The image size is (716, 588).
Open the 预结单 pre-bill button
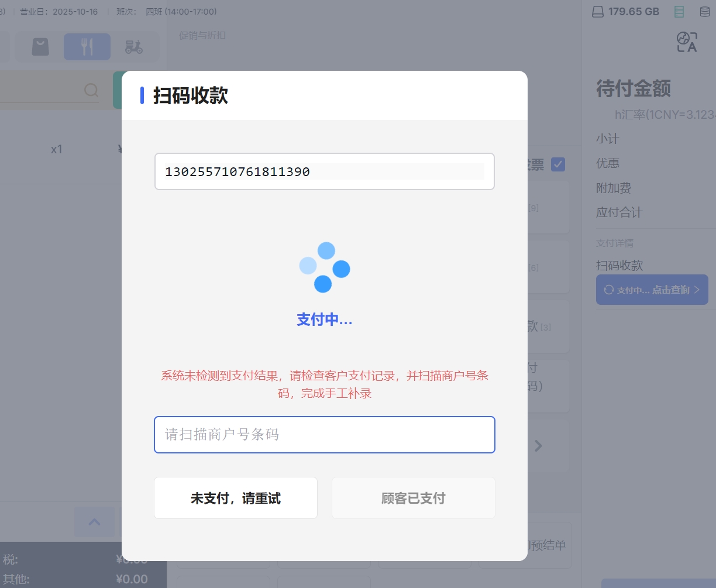[x=547, y=545]
